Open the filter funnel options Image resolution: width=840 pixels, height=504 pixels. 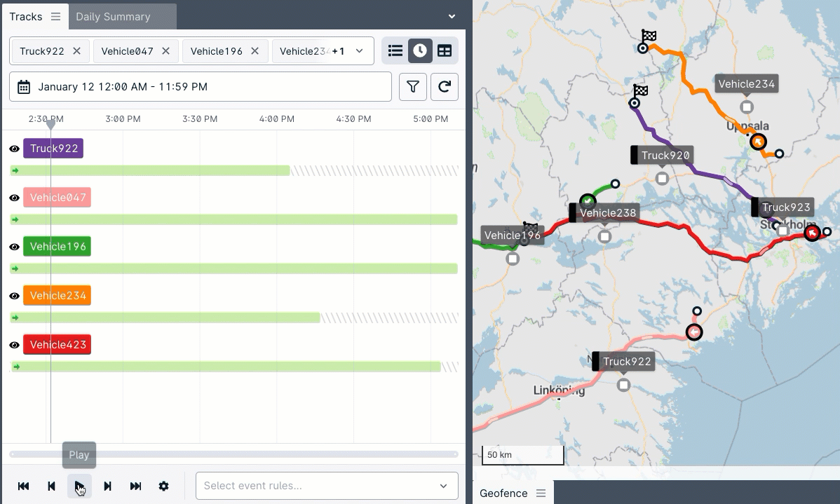413,87
